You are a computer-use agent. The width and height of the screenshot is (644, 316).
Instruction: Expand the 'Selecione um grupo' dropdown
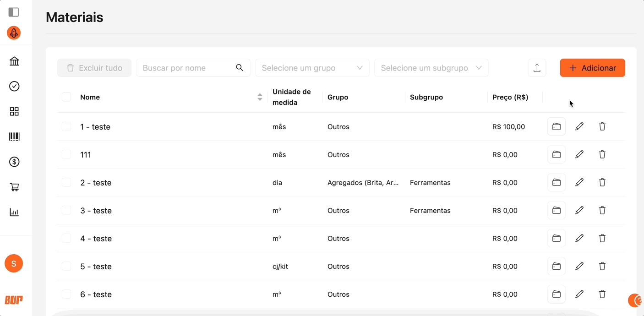click(x=312, y=68)
